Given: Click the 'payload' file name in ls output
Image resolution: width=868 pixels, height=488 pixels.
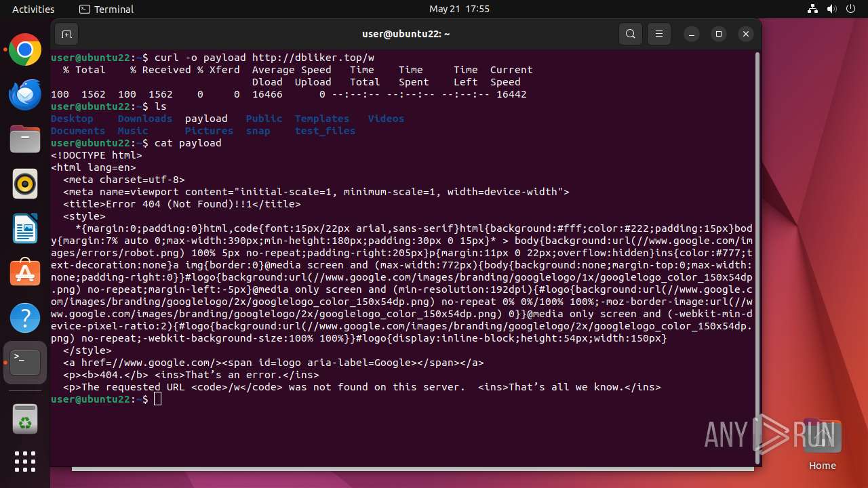Looking at the screenshot, I should (206, 119).
